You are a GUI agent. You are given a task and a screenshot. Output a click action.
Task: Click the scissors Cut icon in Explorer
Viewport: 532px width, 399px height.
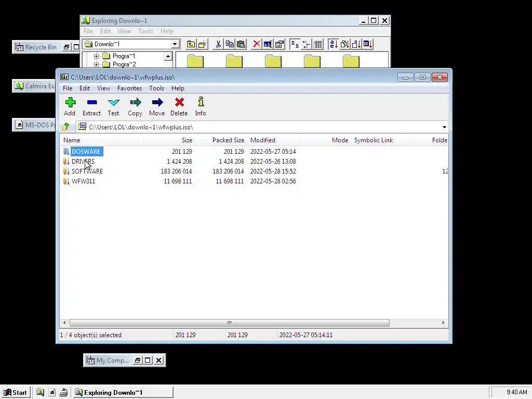point(218,44)
